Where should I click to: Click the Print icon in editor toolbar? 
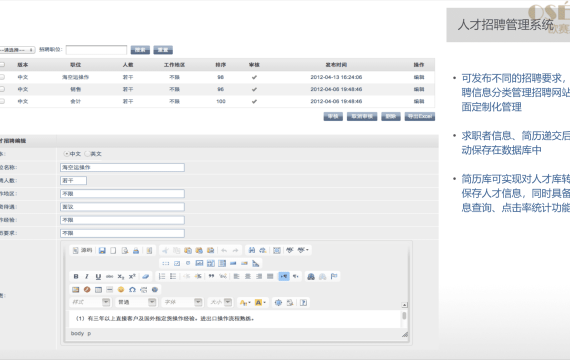pyautogui.click(x=136, y=251)
